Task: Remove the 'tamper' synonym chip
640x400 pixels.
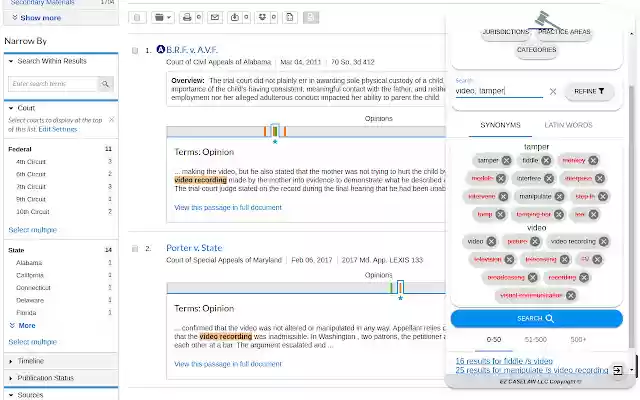Action: 507,160
